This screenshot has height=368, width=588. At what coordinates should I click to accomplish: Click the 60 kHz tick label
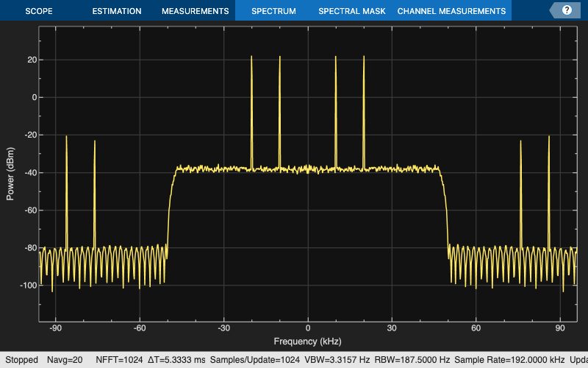pyautogui.click(x=476, y=328)
